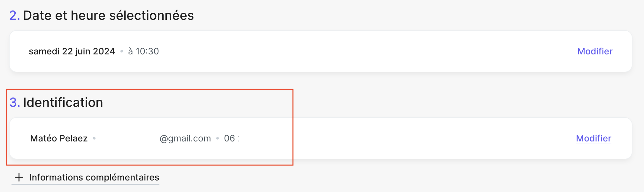Click the dot separator between email and phone
Image resolution: width=644 pixels, height=192 pixels.
coord(218,138)
